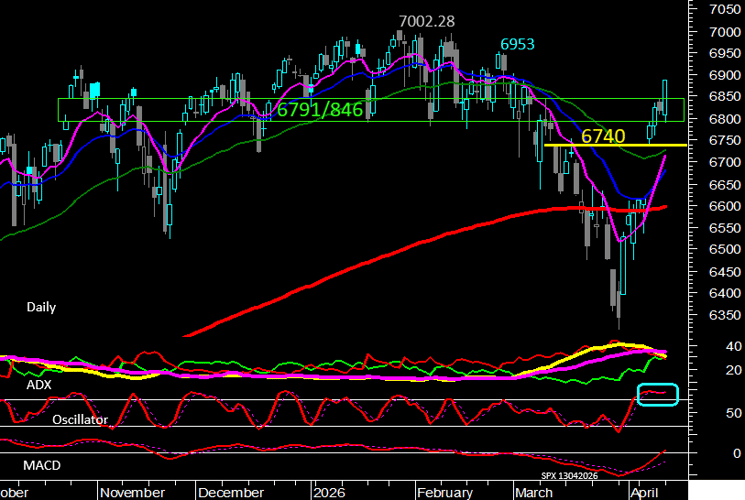Click the cyan highlight box on Oscillator
This screenshot has height=500, width=745.
click(658, 394)
